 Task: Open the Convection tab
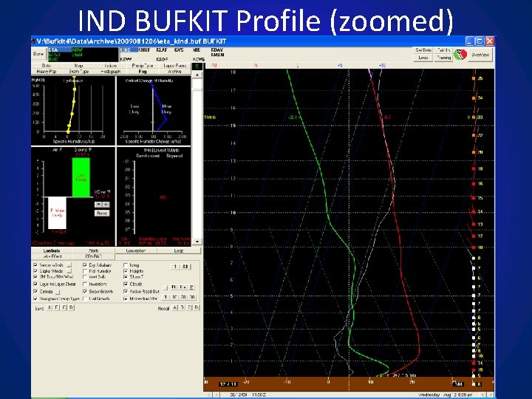(x=136, y=250)
